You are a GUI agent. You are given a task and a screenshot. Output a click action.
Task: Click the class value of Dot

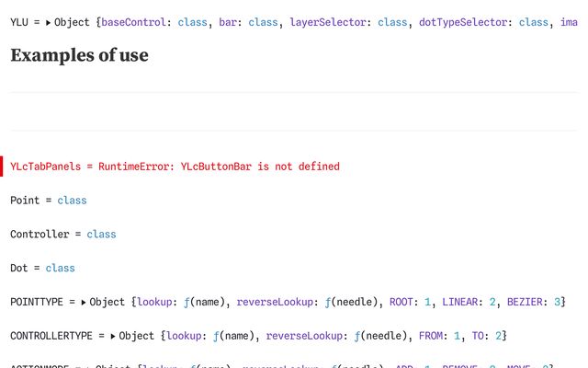pos(60,269)
